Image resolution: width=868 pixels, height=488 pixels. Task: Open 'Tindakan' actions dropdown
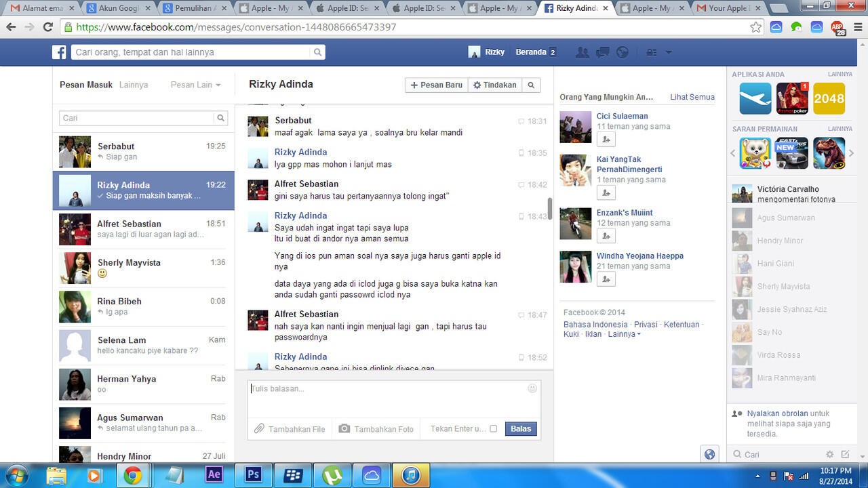[494, 85]
